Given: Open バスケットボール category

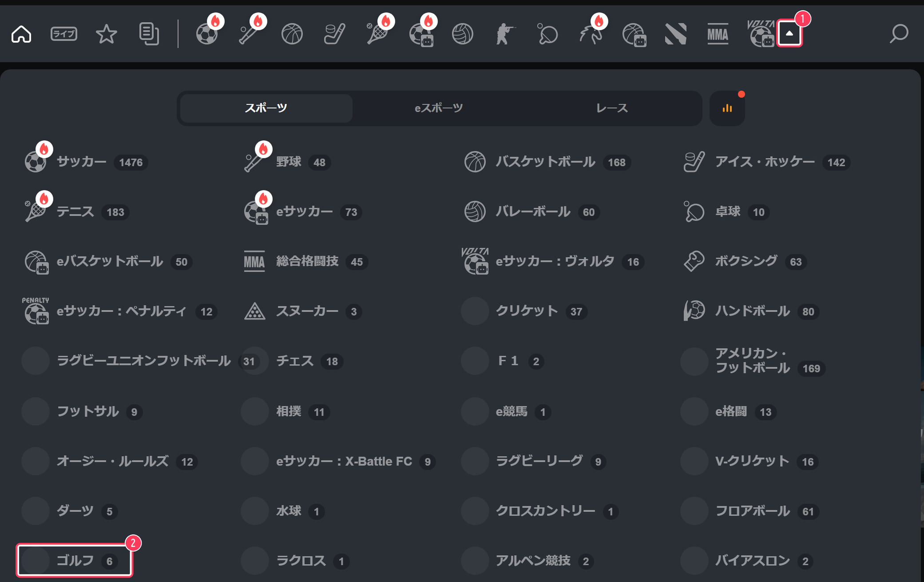Looking at the screenshot, I should coord(547,162).
